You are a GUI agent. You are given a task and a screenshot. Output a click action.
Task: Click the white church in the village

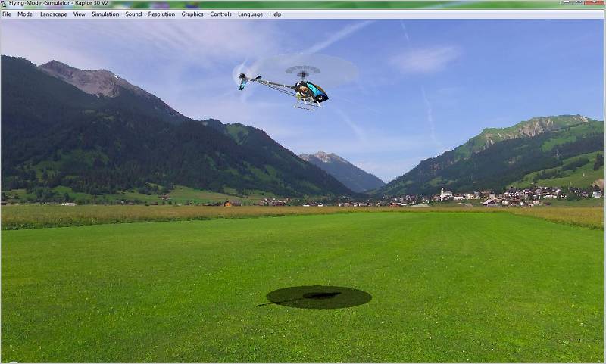(445, 194)
